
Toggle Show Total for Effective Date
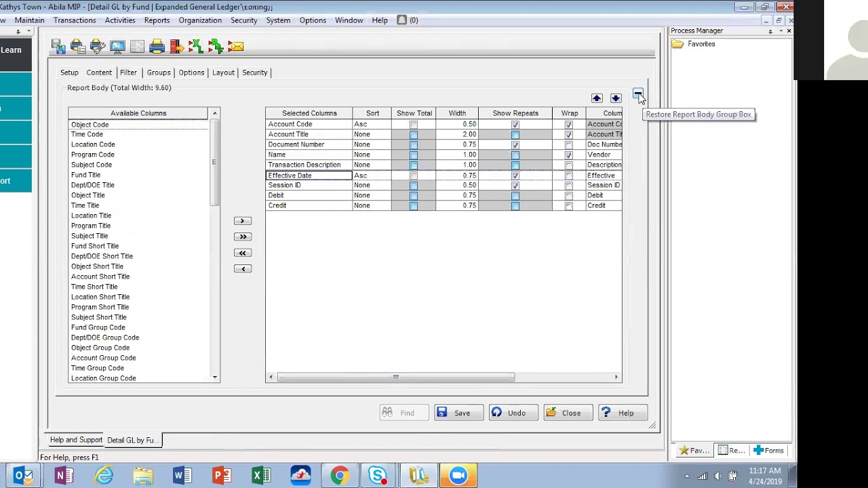[414, 176]
